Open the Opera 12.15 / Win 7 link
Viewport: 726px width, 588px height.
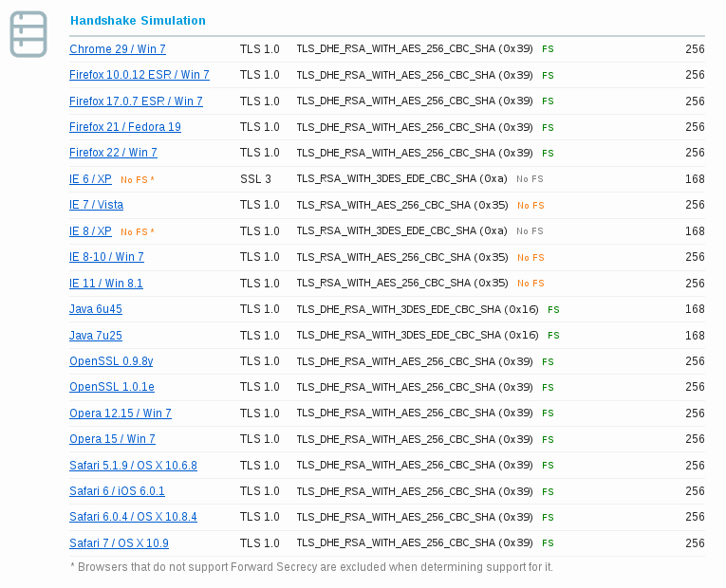121,413
